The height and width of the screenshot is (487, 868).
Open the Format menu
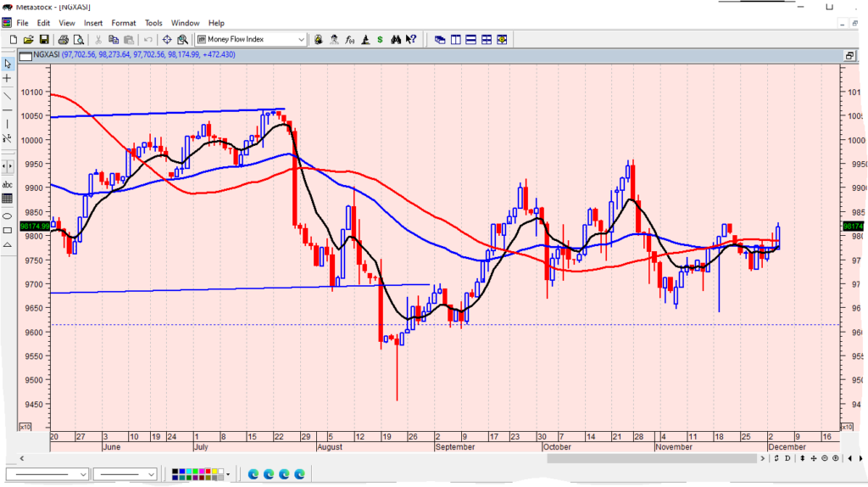pyautogui.click(x=123, y=23)
